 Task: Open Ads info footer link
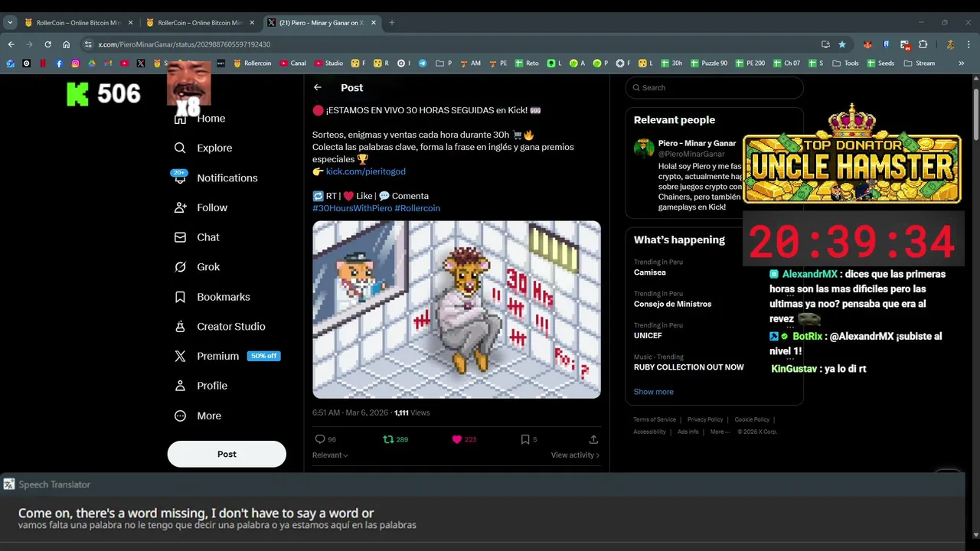pyautogui.click(x=688, y=432)
